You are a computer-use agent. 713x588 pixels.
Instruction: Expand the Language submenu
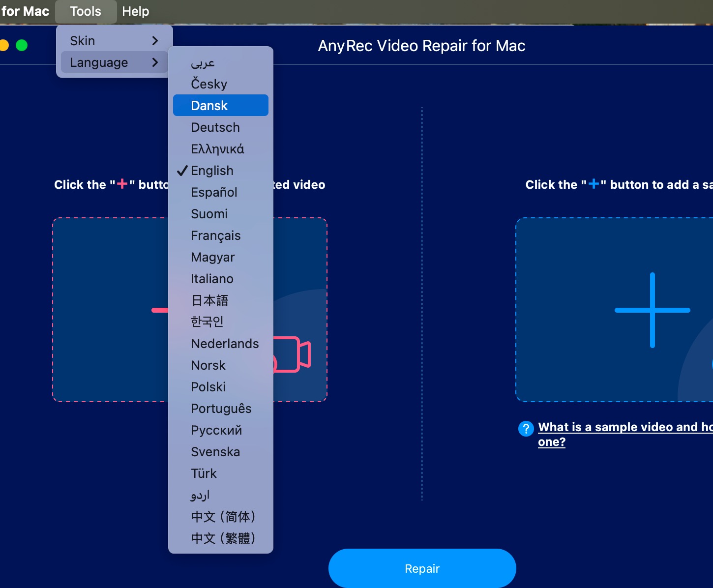(x=114, y=62)
